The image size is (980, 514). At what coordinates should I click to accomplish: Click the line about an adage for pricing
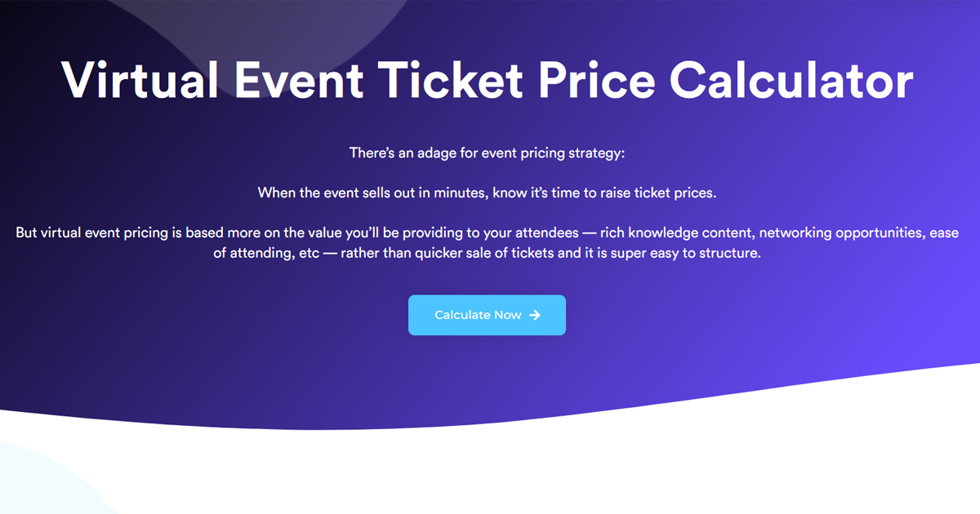pos(487,153)
